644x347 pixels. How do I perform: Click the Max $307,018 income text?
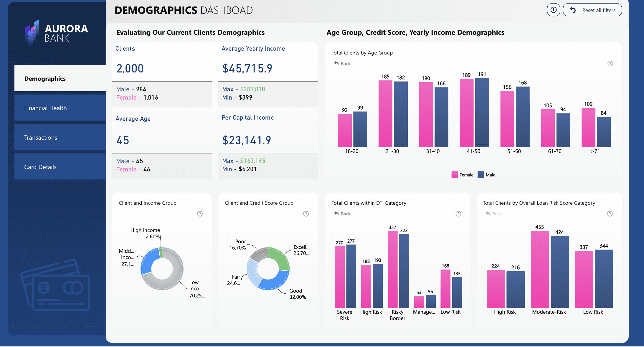(x=244, y=89)
